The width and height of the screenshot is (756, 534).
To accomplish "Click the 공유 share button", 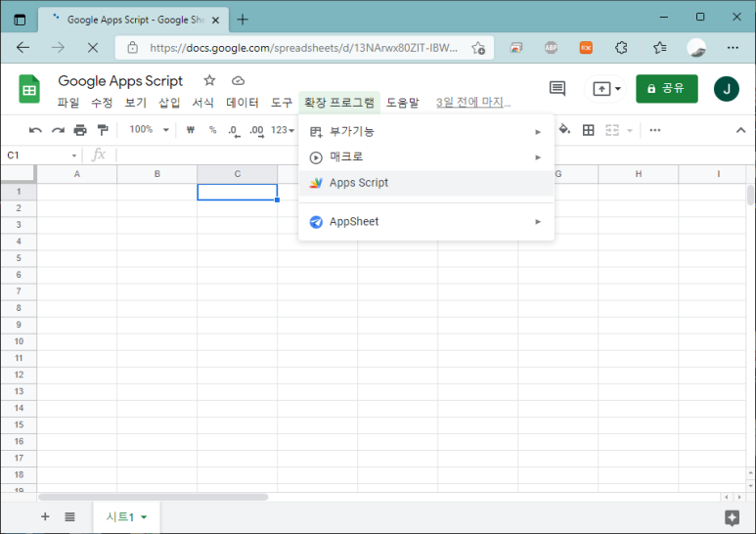I will tap(667, 89).
